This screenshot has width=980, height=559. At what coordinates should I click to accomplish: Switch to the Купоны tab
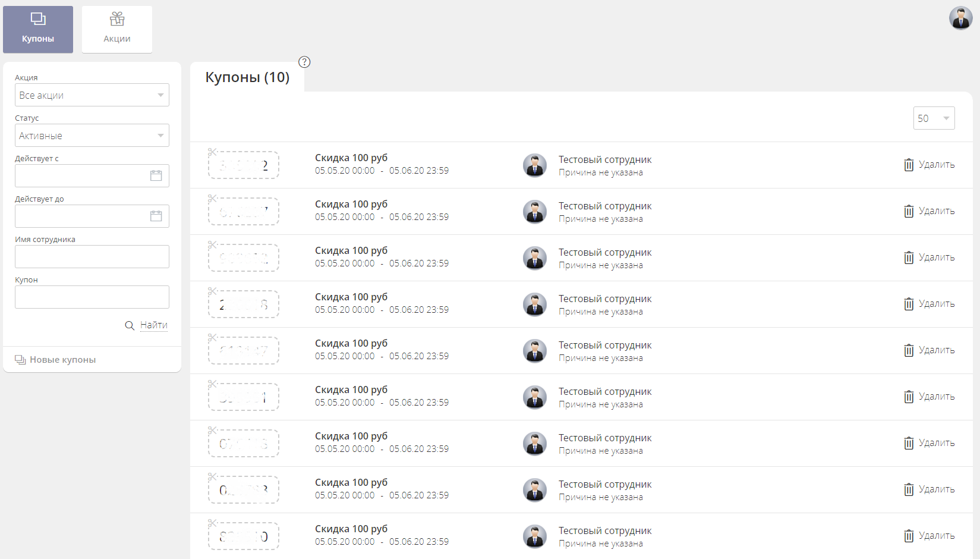click(x=38, y=30)
